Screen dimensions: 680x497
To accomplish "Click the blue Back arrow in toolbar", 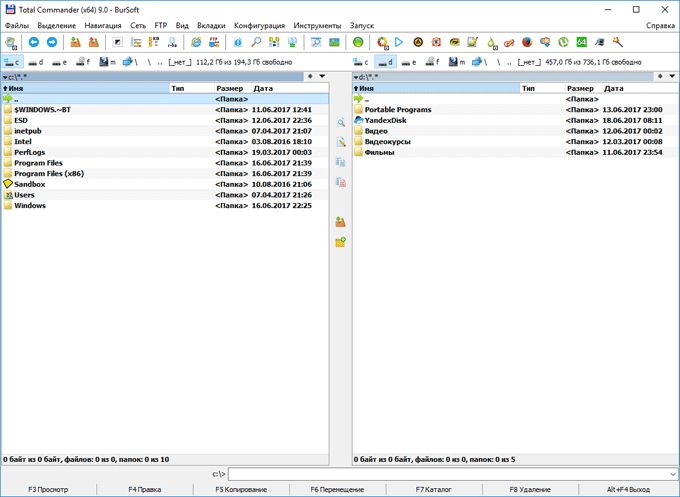I will [33, 42].
